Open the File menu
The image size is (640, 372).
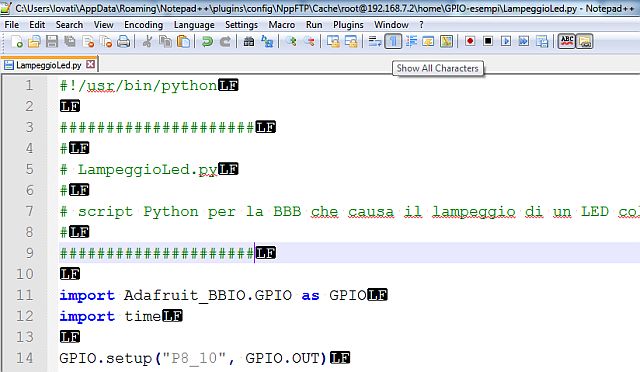tap(11, 25)
